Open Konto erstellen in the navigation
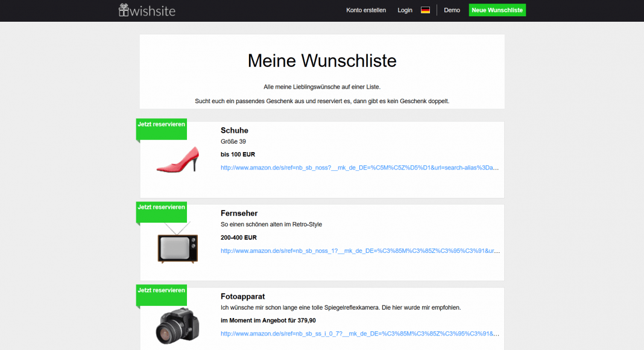The image size is (644, 350). coord(366,10)
